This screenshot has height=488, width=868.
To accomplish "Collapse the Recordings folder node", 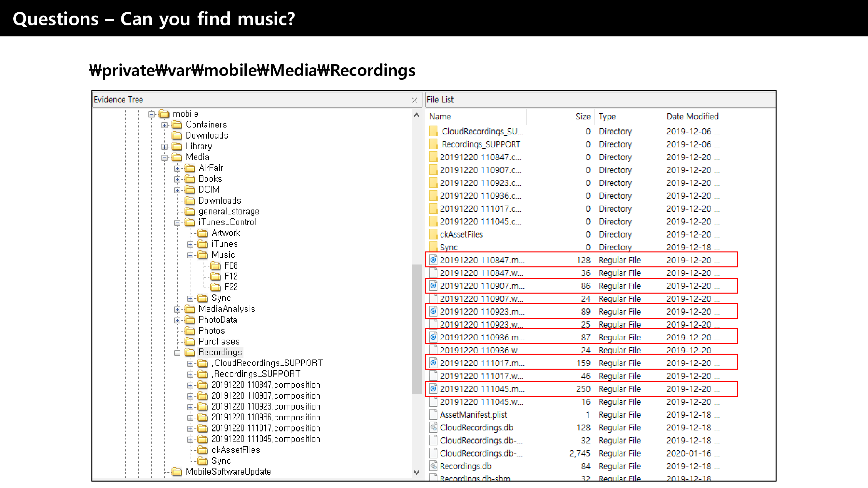I will tap(177, 353).
